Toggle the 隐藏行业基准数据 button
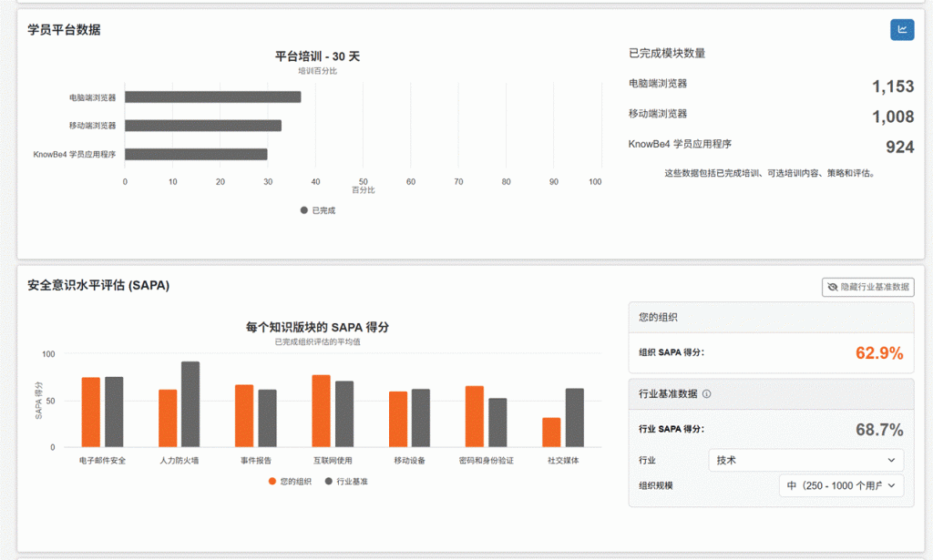Screen dimensions: 933x560 [x=867, y=287]
